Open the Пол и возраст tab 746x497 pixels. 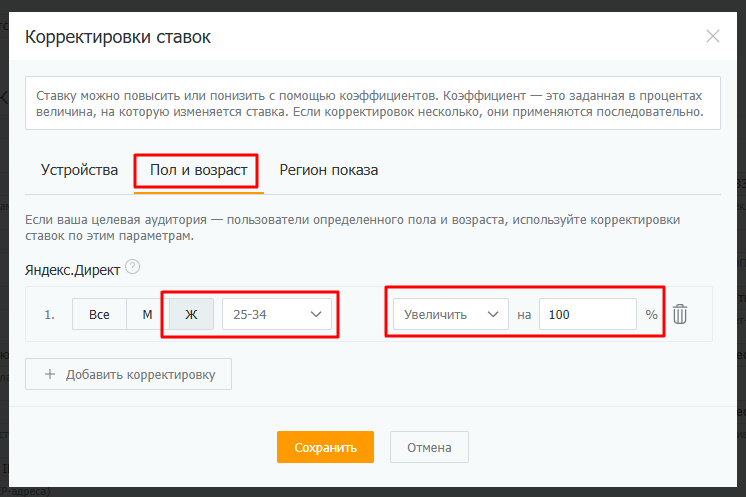(198, 170)
